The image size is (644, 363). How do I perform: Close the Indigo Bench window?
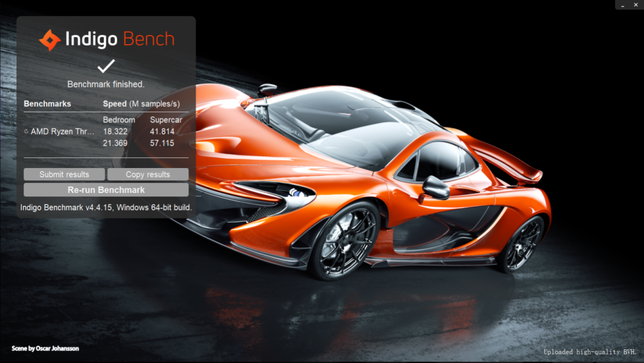click(635, 5)
